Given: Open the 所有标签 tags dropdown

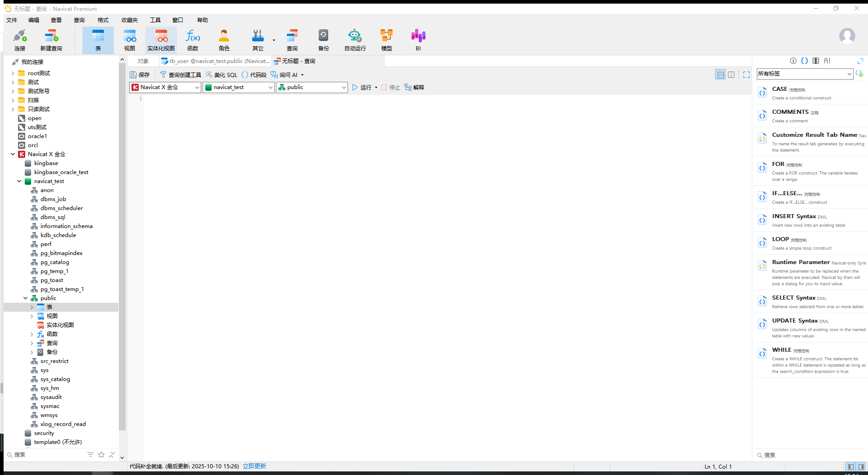Looking at the screenshot, I should (x=805, y=74).
